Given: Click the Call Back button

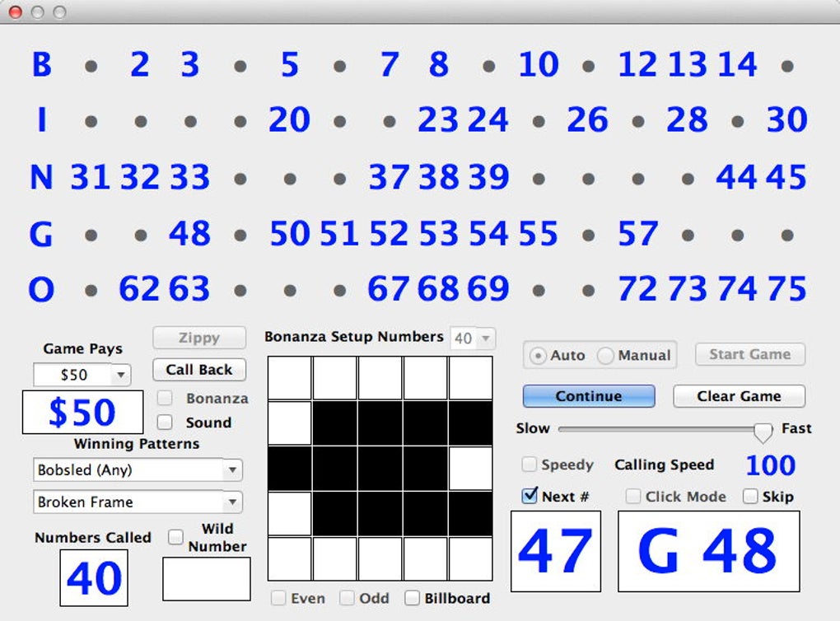Looking at the screenshot, I should pyautogui.click(x=199, y=370).
